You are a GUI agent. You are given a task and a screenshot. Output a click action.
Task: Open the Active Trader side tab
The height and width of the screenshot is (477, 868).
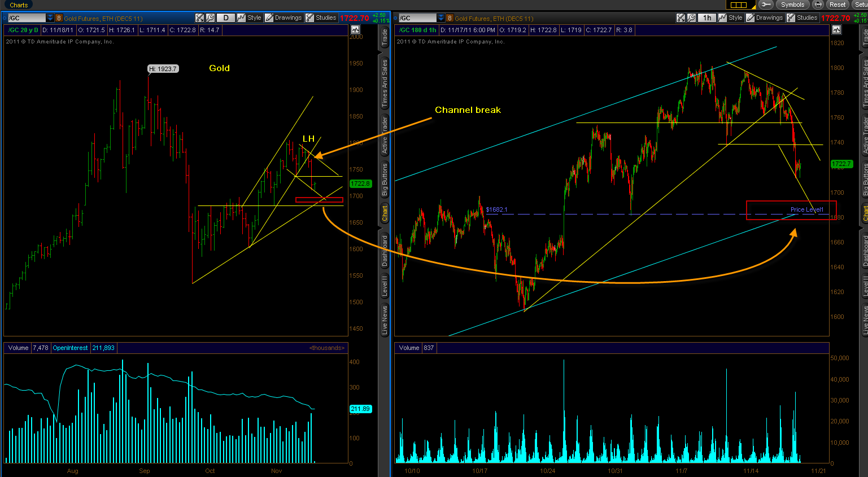pyautogui.click(x=385, y=135)
